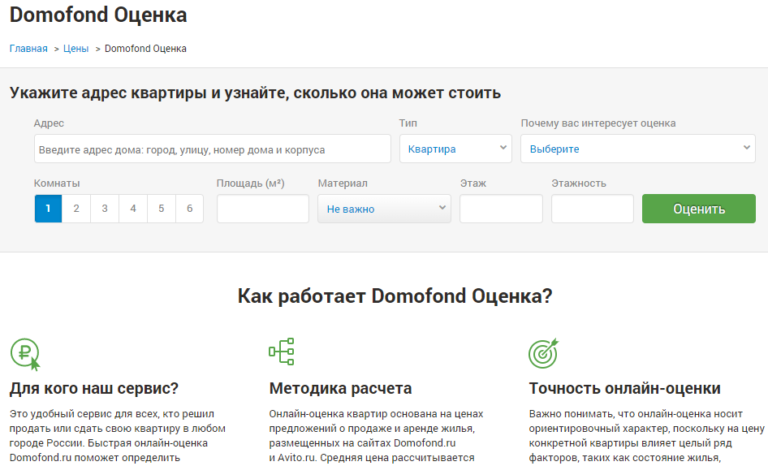Click the Этажность field label
This screenshot has height=466, width=768.
click(x=579, y=183)
